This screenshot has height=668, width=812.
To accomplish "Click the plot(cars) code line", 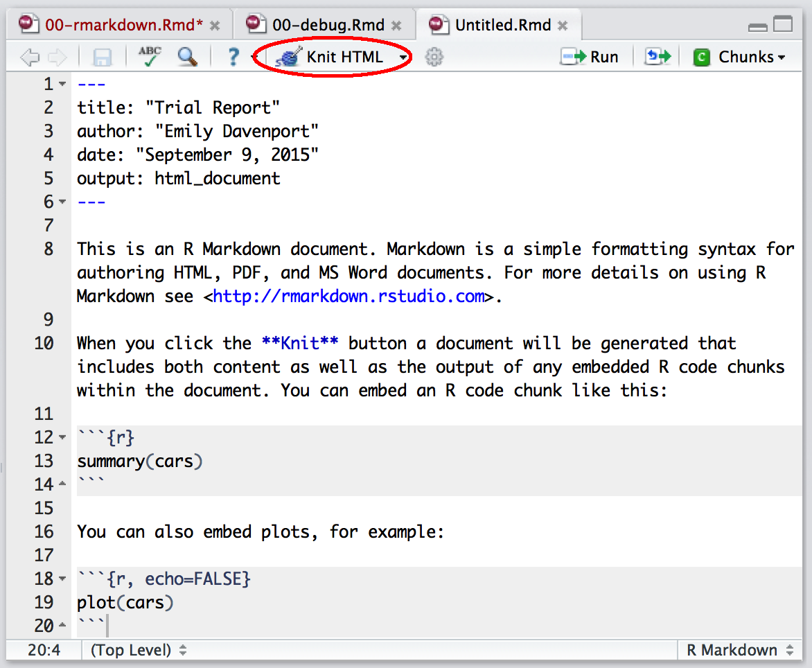I will (x=125, y=602).
